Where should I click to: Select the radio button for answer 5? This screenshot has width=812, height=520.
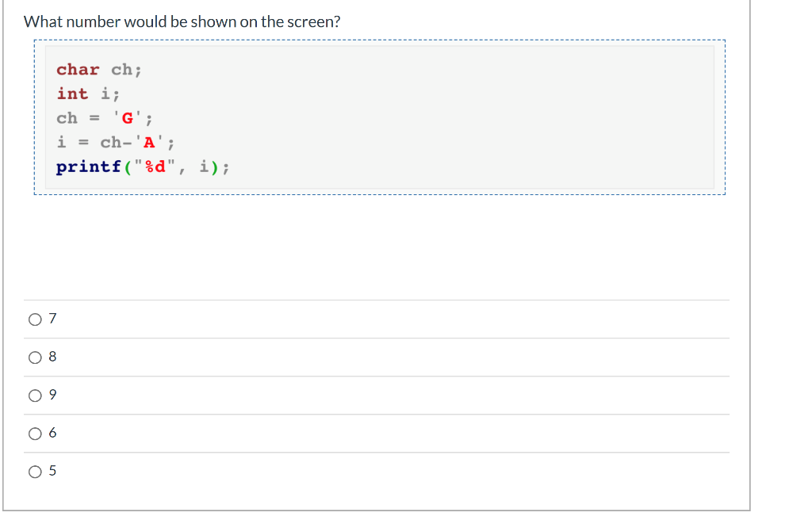[x=36, y=471]
